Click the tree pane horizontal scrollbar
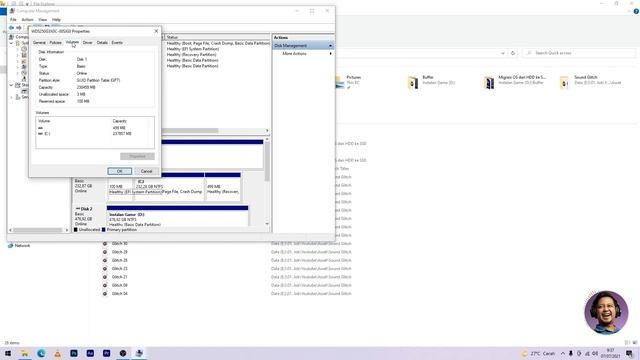 pyautogui.click(x=39, y=230)
